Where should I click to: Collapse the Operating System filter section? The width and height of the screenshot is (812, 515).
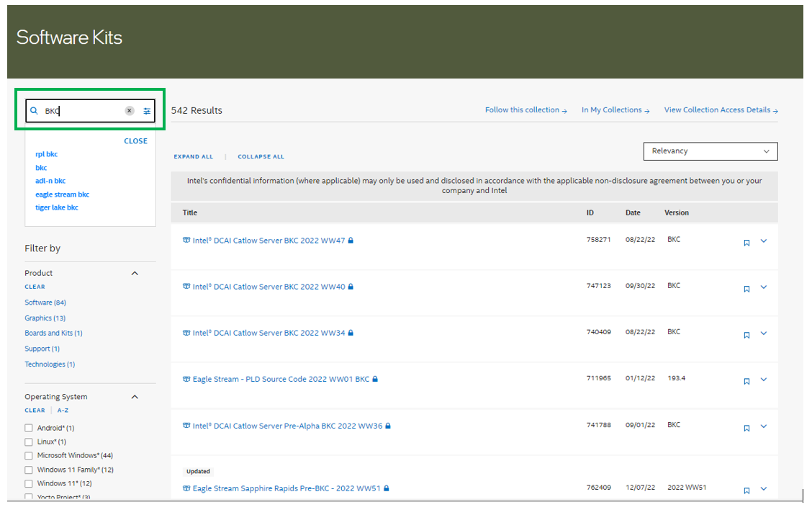(x=135, y=397)
